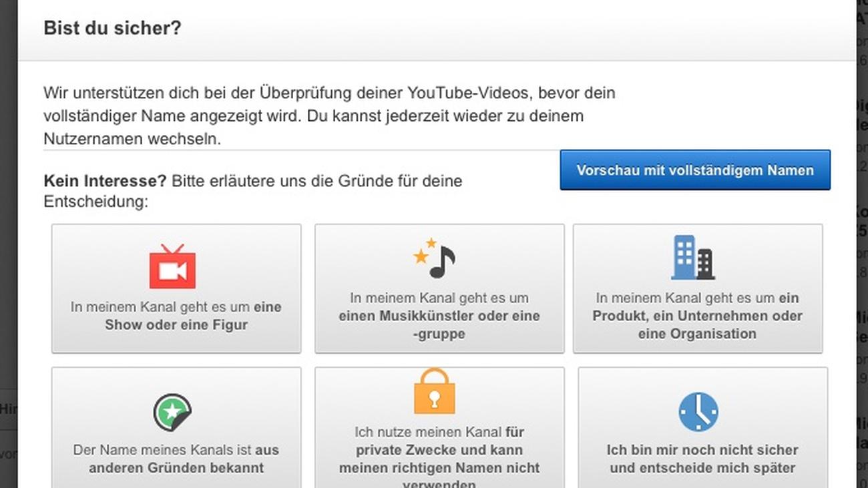The width and height of the screenshot is (868, 488).
Task: Click the blue clock icon
Action: (698, 412)
